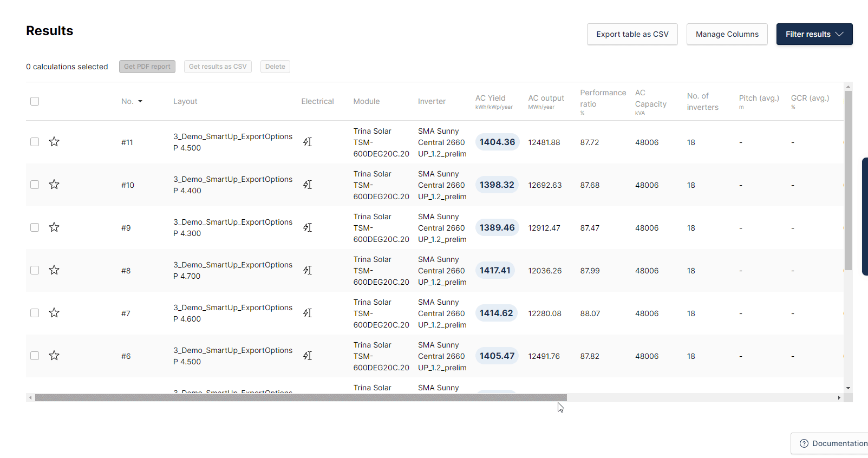
Task: Toggle the select-all checkbox in table header
Action: tap(35, 101)
